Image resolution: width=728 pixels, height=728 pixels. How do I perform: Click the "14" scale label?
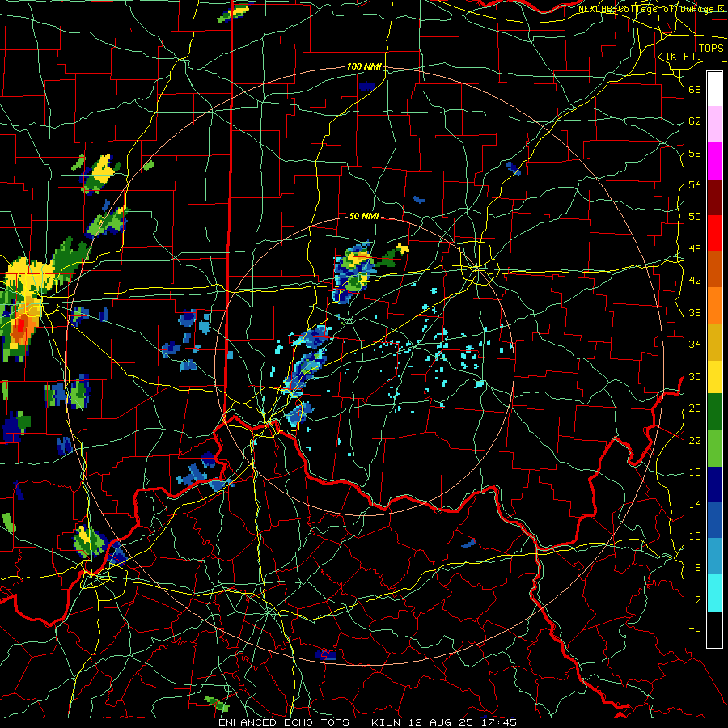(x=695, y=504)
